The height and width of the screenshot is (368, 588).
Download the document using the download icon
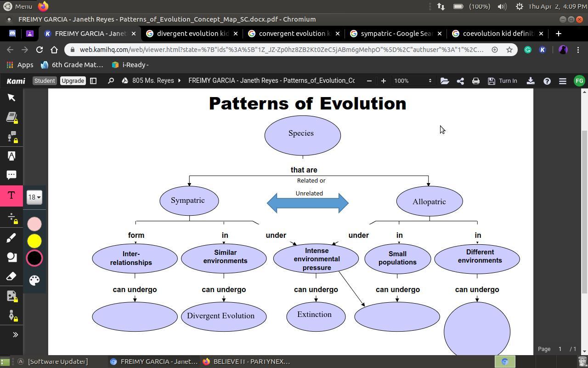[x=530, y=81]
